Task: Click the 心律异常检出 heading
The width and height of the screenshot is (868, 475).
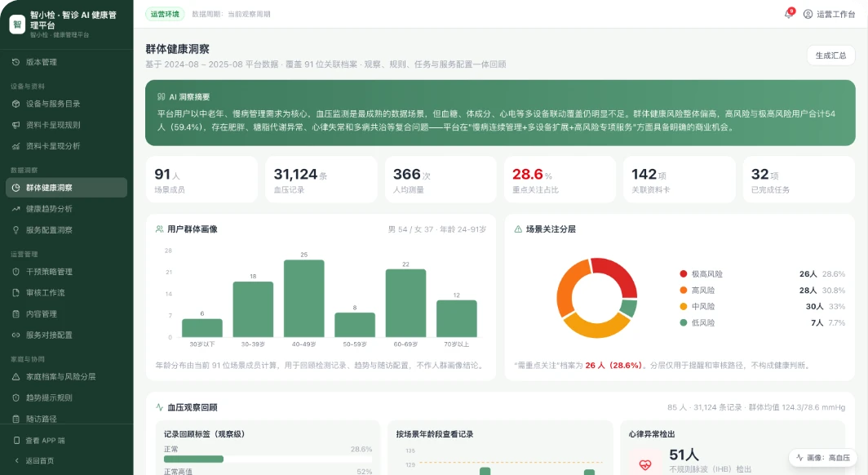Action: (652, 434)
